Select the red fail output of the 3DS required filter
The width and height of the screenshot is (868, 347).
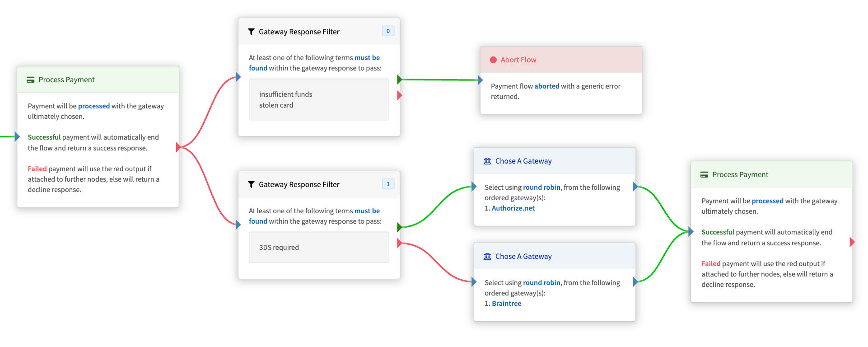(399, 243)
